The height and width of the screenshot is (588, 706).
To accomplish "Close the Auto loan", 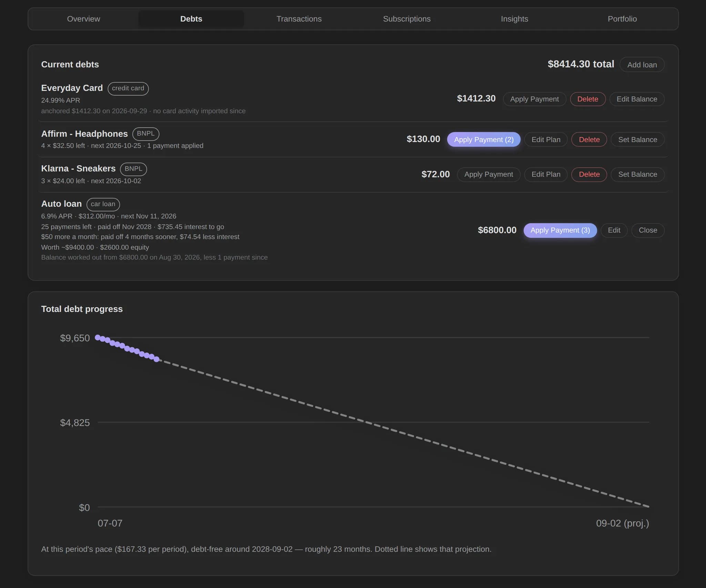I will coord(648,230).
